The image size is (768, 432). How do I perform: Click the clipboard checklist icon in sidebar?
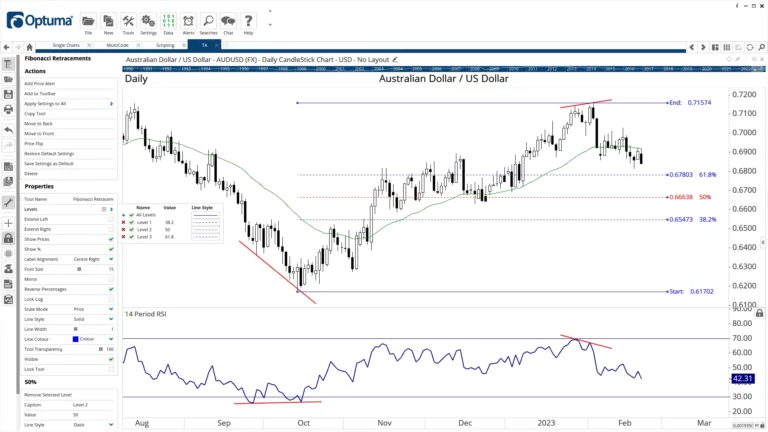8,299
